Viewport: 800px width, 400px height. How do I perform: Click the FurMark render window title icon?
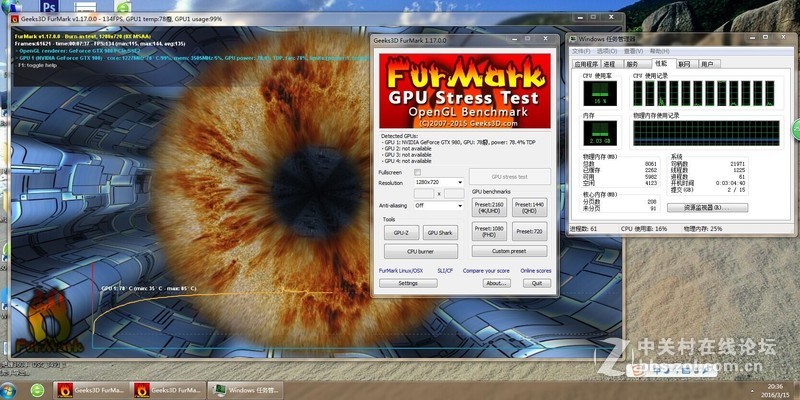tap(14, 19)
